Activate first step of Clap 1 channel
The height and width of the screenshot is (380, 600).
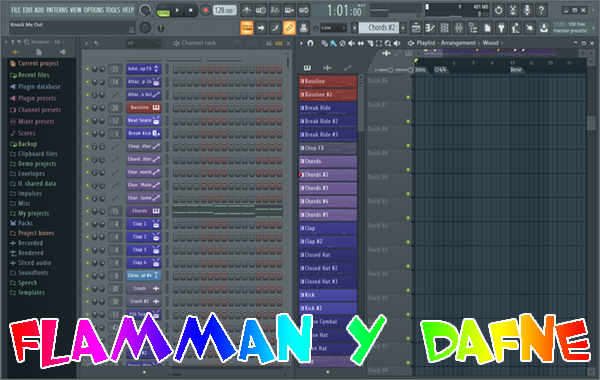pos(176,224)
